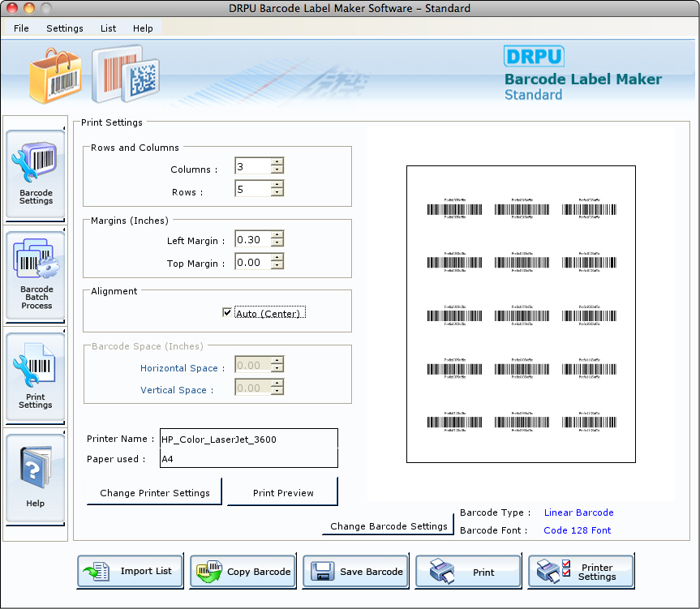Click the barcode and QR cards logo icon
The image size is (700, 609).
click(x=126, y=74)
